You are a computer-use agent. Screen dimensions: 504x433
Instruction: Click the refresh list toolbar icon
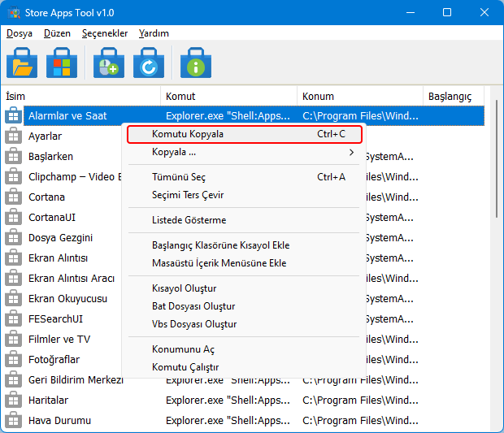pyautogui.click(x=149, y=63)
